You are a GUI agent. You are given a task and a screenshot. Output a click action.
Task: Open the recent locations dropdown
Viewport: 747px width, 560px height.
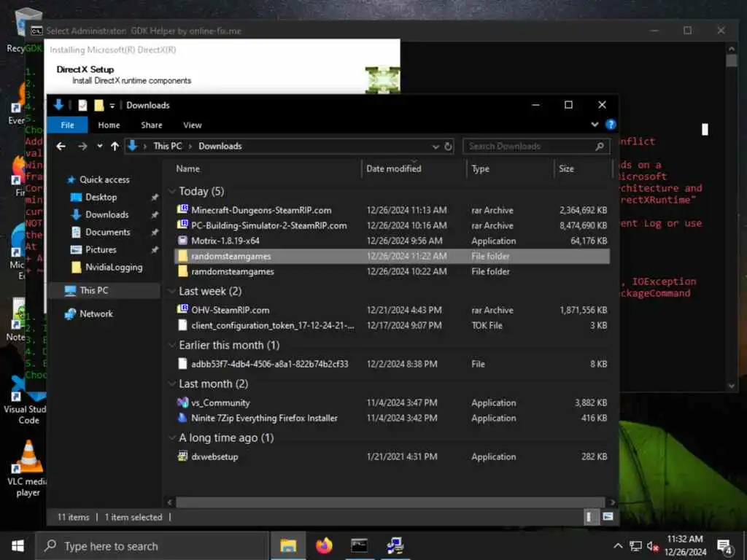pyautogui.click(x=99, y=146)
